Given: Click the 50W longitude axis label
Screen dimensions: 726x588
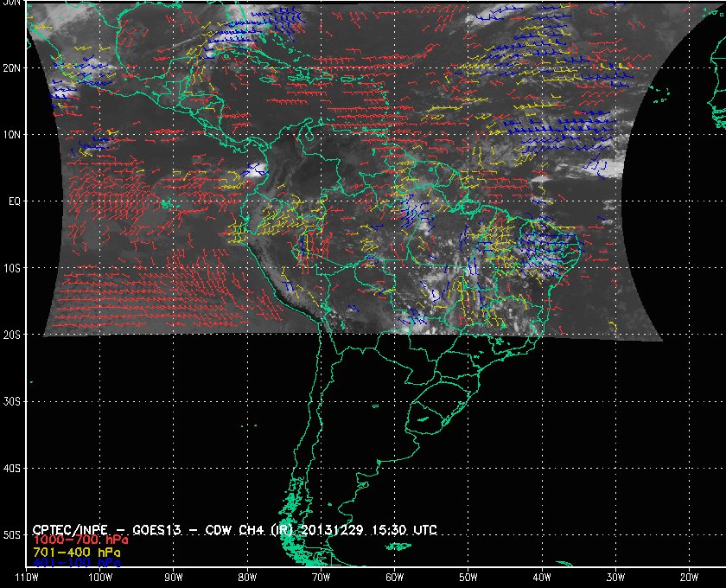Looking at the screenshot, I should [x=468, y=577].
